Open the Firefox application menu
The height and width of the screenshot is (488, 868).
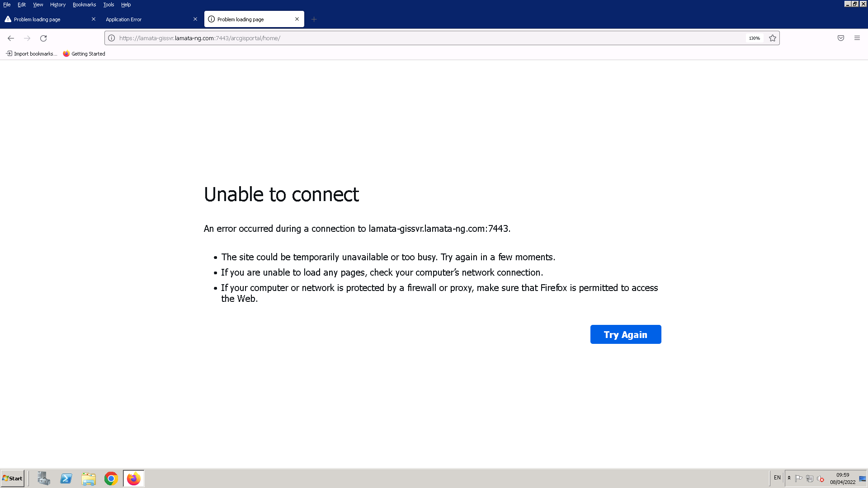click(x=857, y=38)
